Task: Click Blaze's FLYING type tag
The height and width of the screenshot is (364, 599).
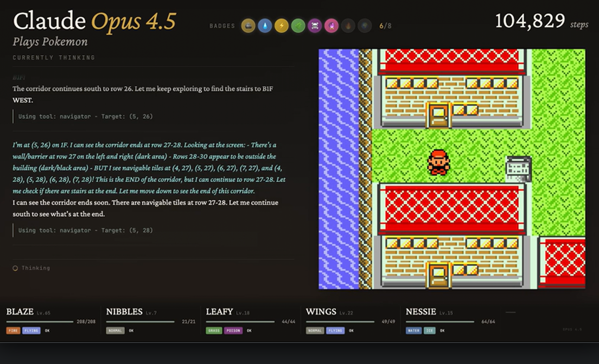Action: tap(31, 330)
